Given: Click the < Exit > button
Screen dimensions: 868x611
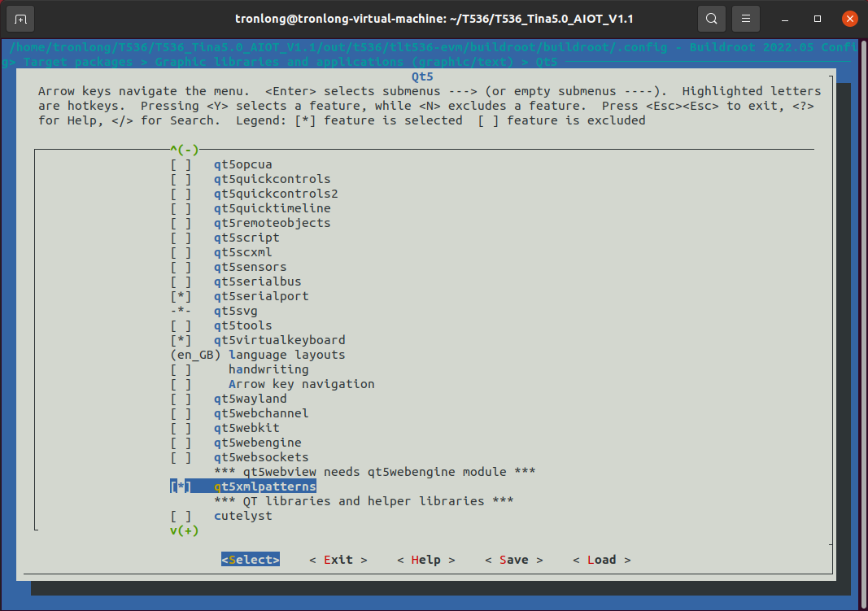Looking at the screenshot, I should [x=338, y=560].
